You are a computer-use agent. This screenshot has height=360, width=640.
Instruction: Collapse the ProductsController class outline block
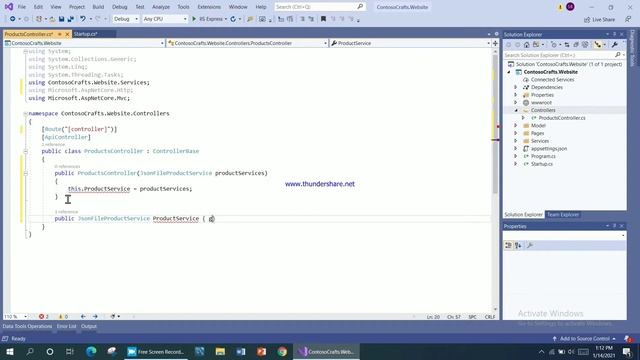coord(25,151)
